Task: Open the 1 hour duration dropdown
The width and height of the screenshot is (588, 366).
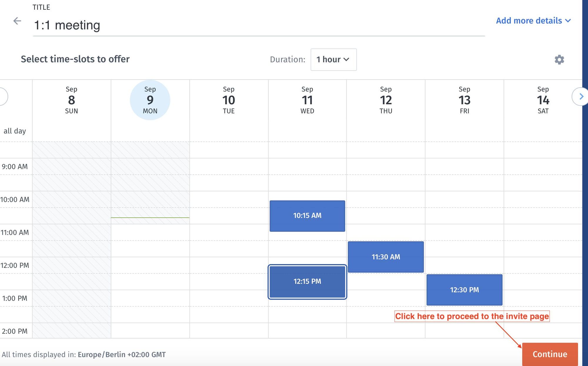Action: [x=333, y=60]
